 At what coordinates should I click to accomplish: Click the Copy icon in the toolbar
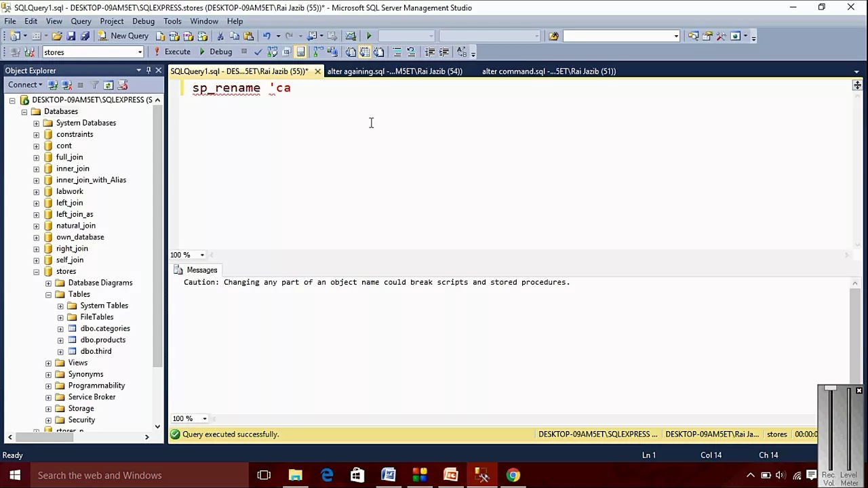(x=235, y=36)
